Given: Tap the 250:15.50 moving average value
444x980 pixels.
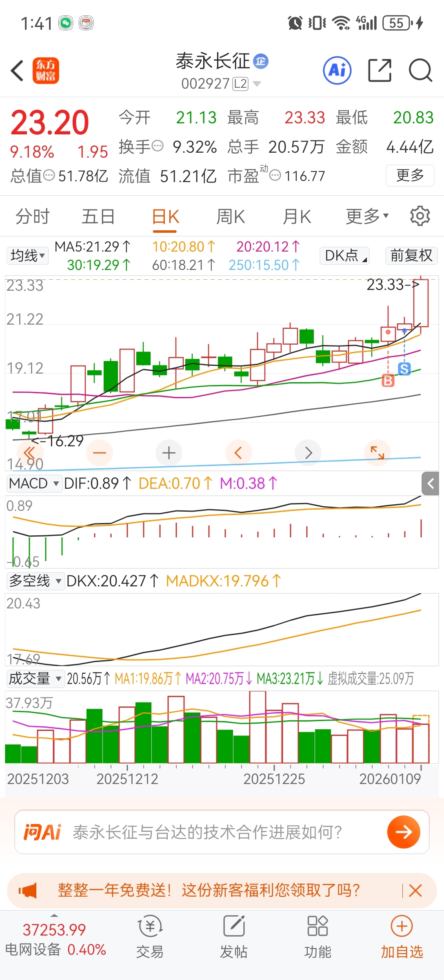Looking at the screenshot, I should (264, 265).
